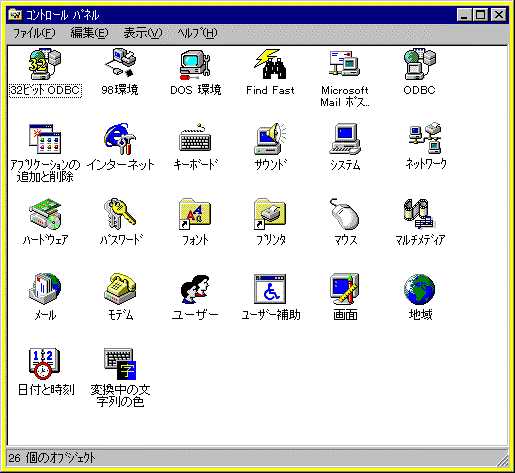Select the 98環境 icon

click(x=120, y=63)
